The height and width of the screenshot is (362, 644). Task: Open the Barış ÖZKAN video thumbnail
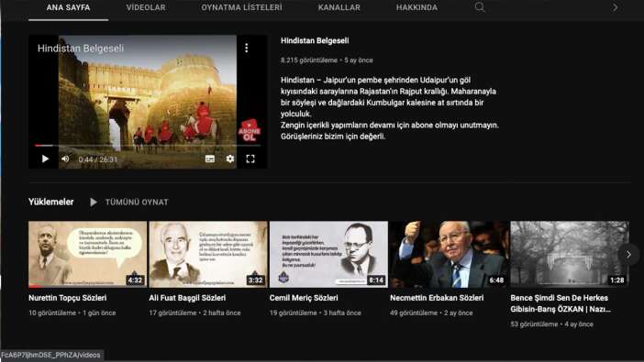click(570, 255)
